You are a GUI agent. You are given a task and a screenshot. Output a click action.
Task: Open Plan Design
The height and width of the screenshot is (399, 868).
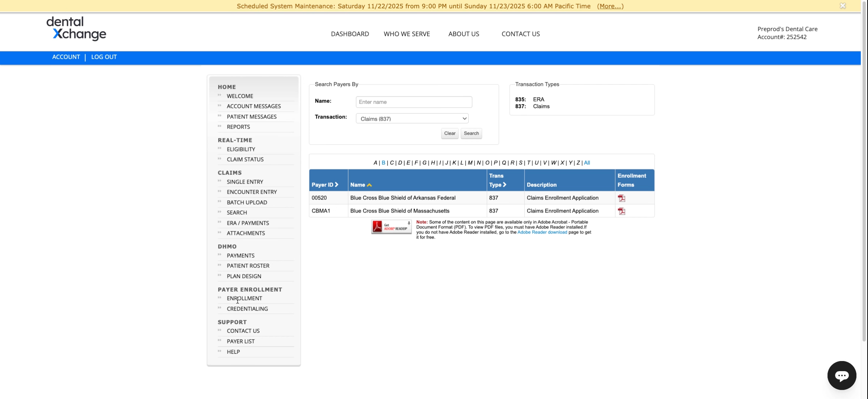point(244,276)
